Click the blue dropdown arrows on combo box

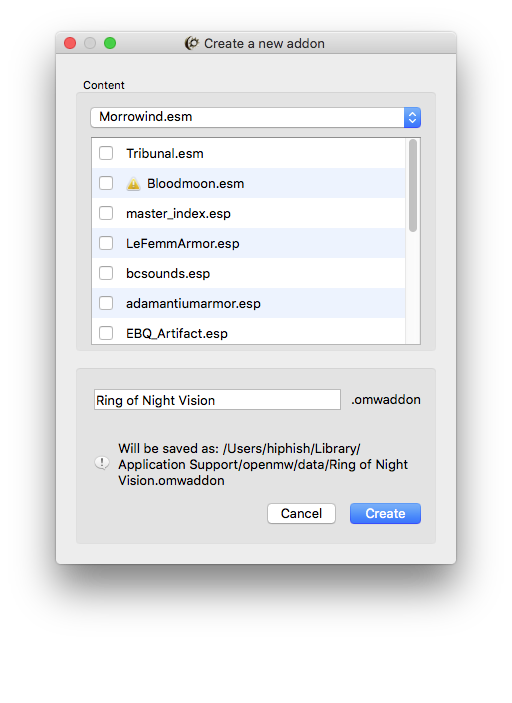[412, 117]
